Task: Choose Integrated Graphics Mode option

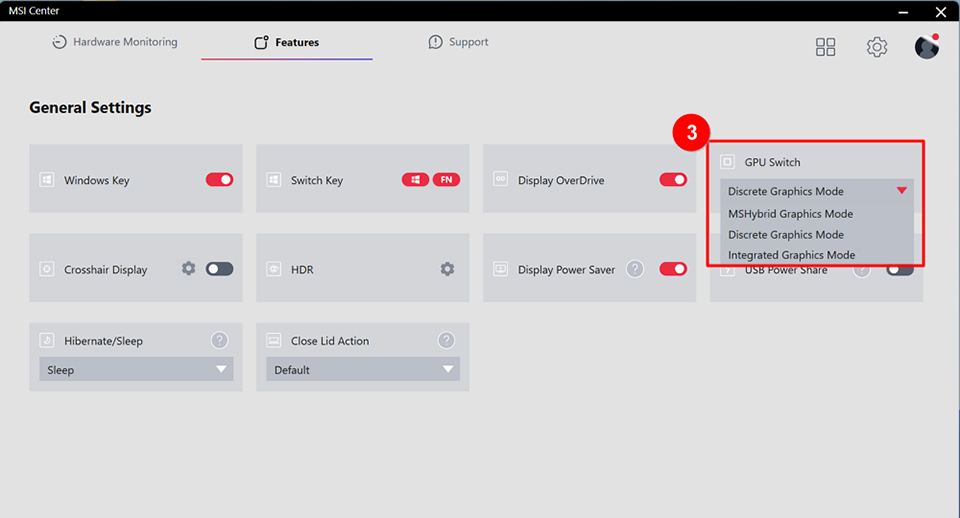Action: 791,255
